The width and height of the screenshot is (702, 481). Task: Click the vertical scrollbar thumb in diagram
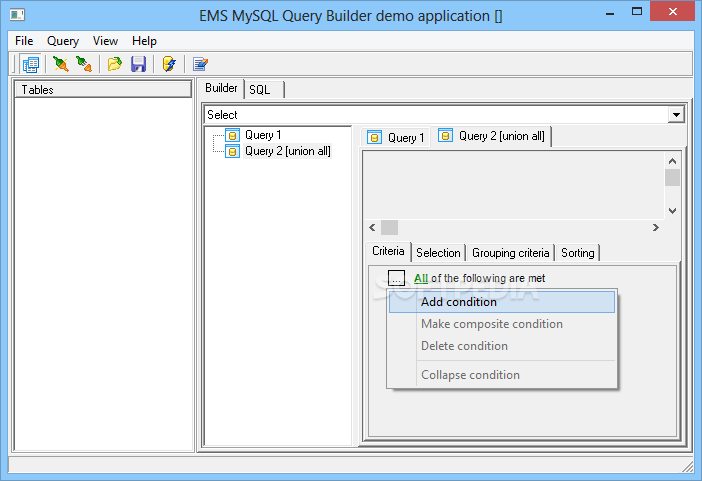pyautogui.click(x=672, y=177)
